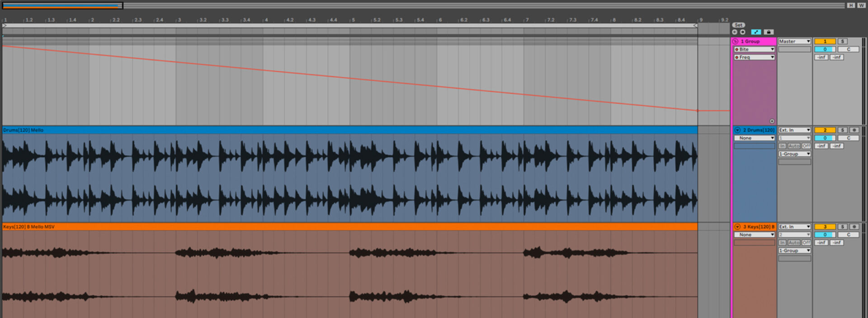Set Keys track monitor to In
This screenshot has height=318, width=868.
point(782,243)
